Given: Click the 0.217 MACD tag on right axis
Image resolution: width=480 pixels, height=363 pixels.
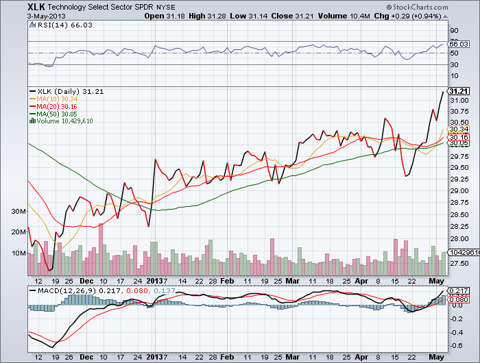Looking at the screenshot, I should (x=459, y=291).
